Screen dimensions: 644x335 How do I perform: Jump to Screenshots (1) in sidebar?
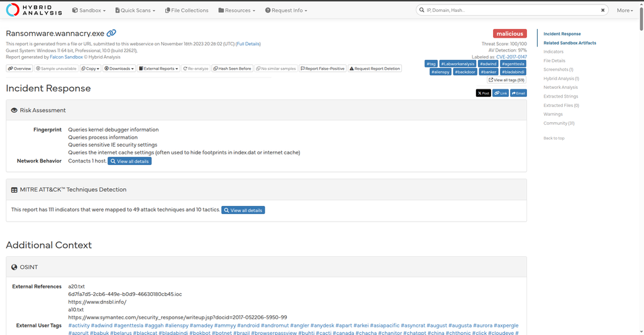click(558, 69)
